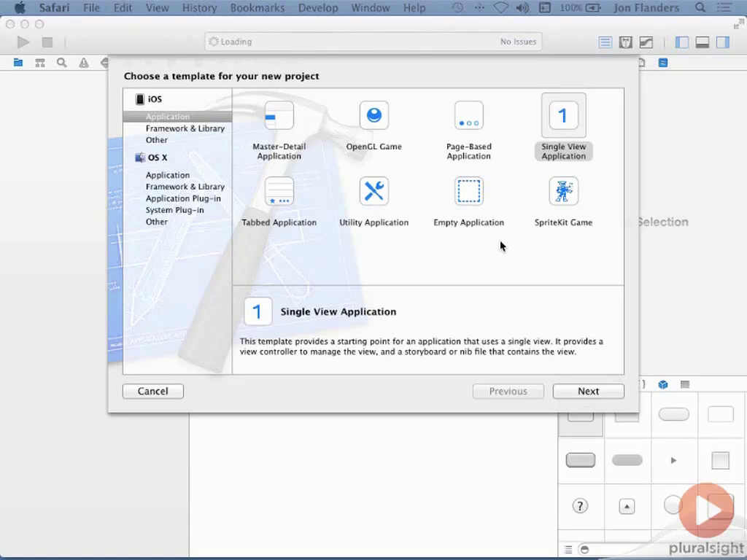747x560 pixels.
Task: Toggle the Debug area visibility
Action: (703, 42)
